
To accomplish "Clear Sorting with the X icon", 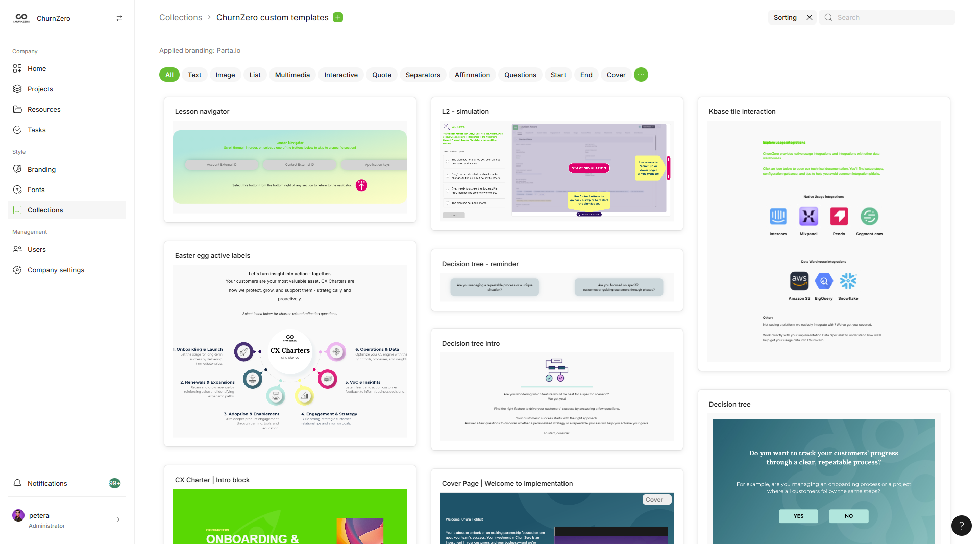I will pos(810,17).
